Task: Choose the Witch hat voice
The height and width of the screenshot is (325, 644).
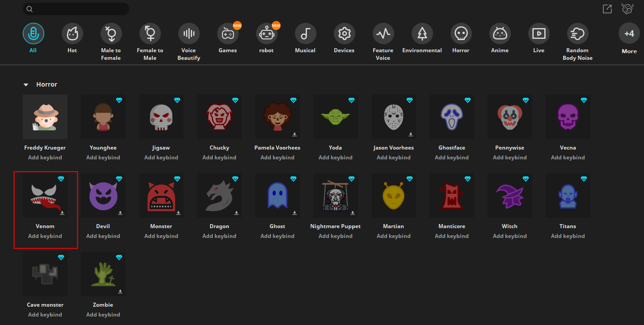Action: tap(510, 196)
